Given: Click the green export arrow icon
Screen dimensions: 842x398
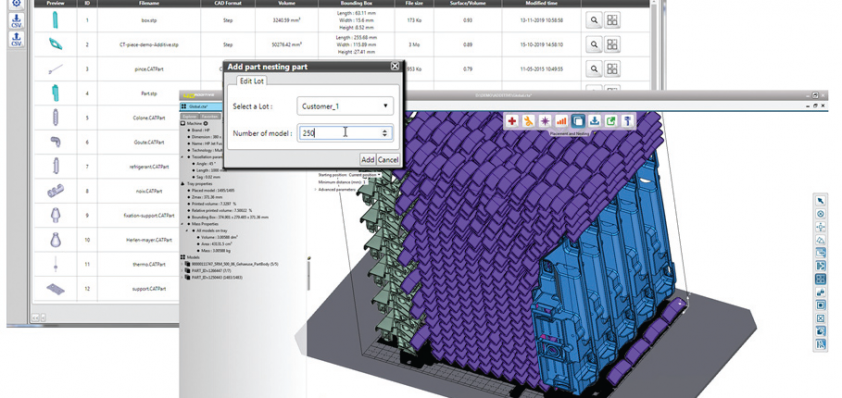Looking at the screenshot, I should 611,121.
